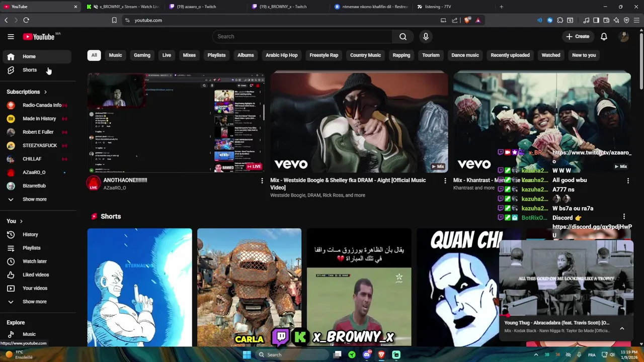Open the Brave Wallet icon

[606, 20]
